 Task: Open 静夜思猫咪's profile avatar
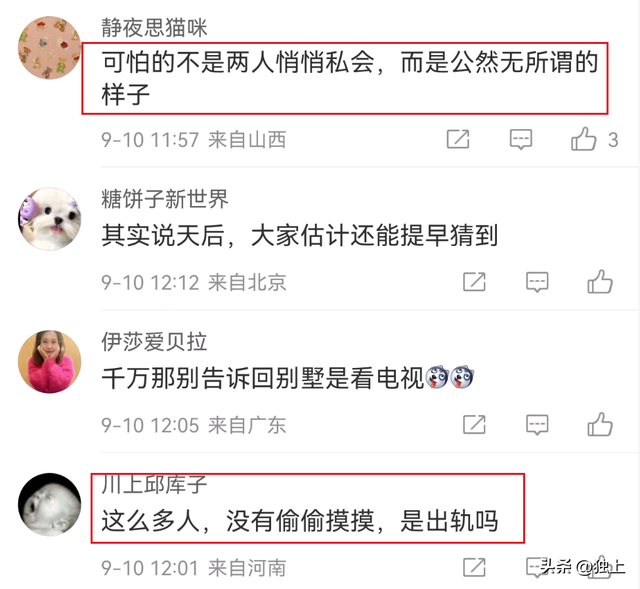[x=50, y=48]
